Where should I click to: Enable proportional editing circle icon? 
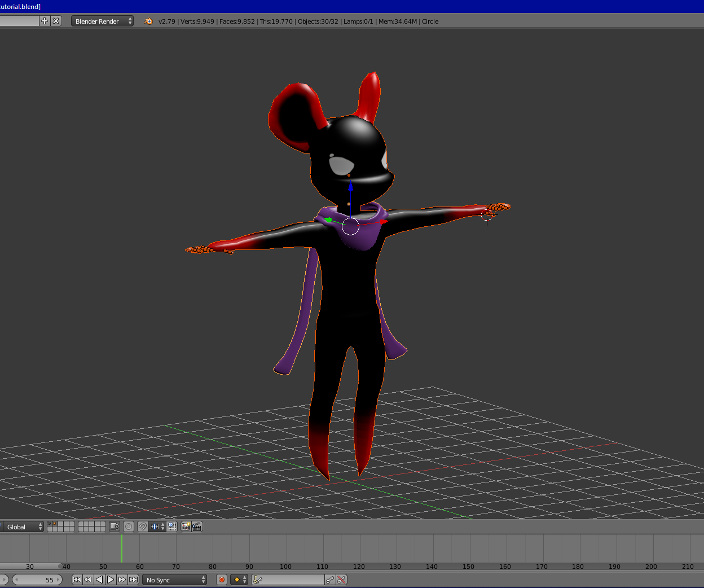(x=129, y=526)
